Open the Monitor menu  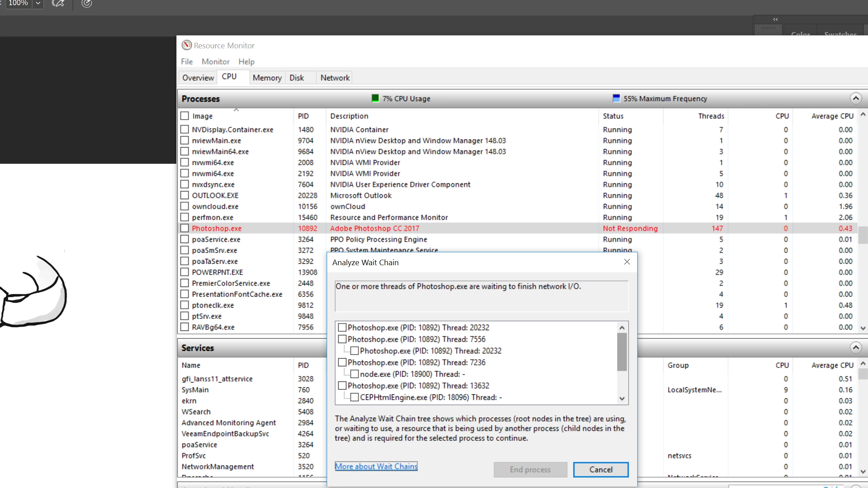click(215, 62)
